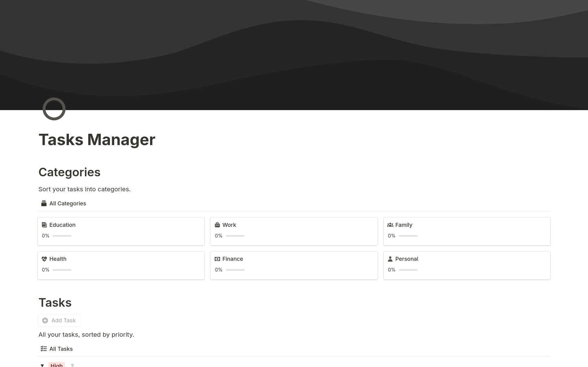Click the Family people icon
This screenshot has height=367, width=588.
tap(390, 225)
